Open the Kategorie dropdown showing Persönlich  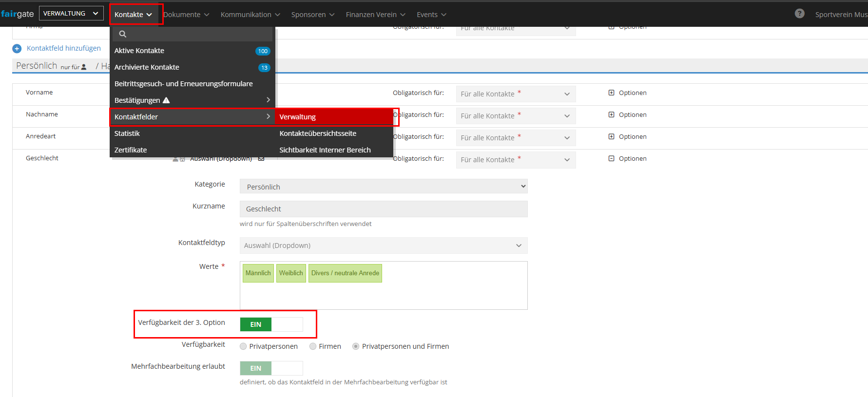(x=384, y=187)
